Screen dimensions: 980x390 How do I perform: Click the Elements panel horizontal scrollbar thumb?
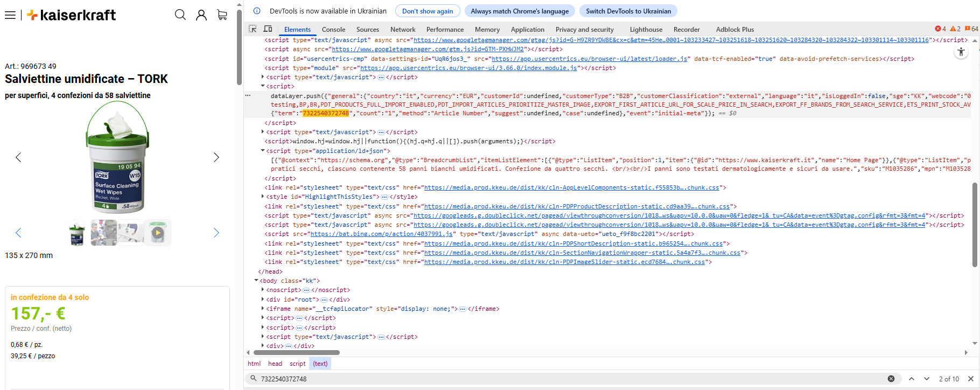[296, 353]
